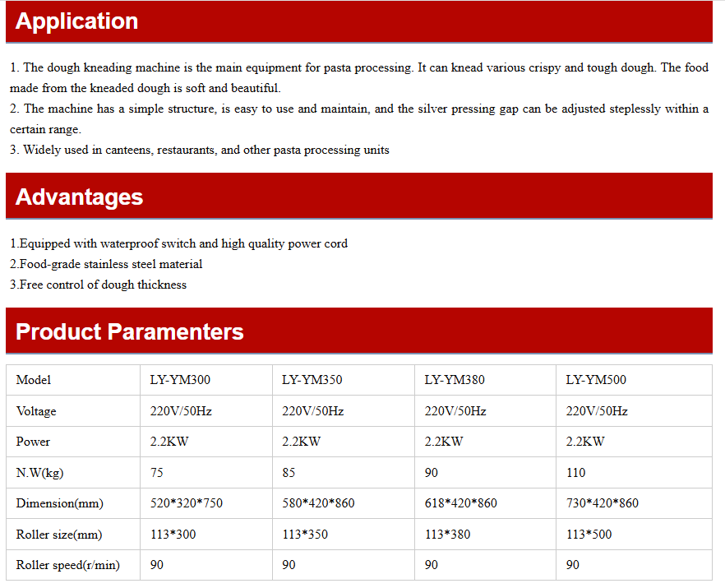Image resolution: width=725 pixels, height=588 pixels.
Task: Click the 730*420*860 dimension cell
Action: click(603, 503)
